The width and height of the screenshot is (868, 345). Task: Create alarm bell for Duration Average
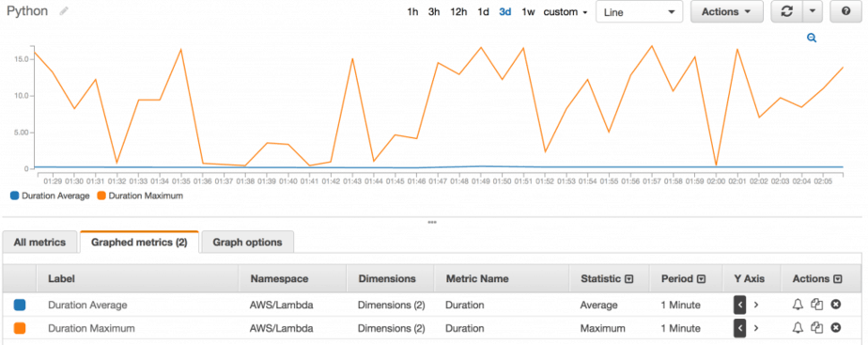pyautogui.click(x=798, y=305)
